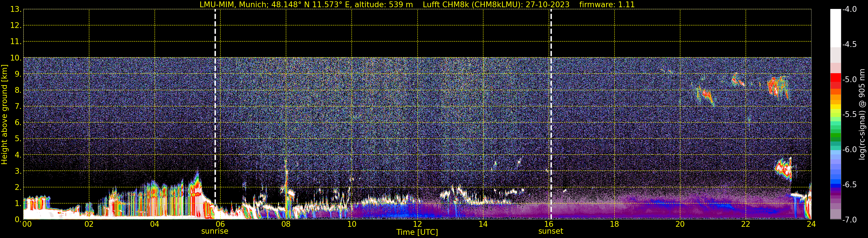
Task: Click the time tick label '12'
Action: point(417,224)
